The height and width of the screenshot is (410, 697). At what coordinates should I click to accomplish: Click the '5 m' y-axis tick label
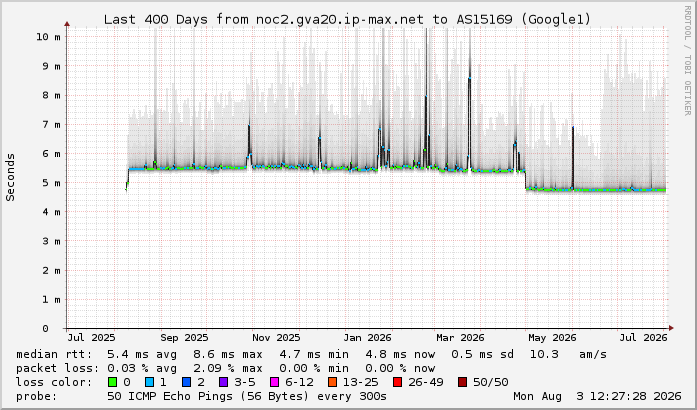click(x=51, y=183)
